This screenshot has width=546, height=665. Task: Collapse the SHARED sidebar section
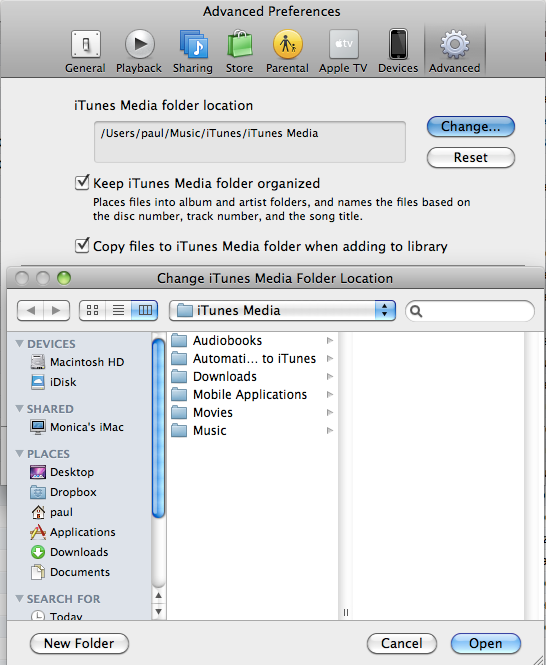pyautogui.click(x=20, y=408)
